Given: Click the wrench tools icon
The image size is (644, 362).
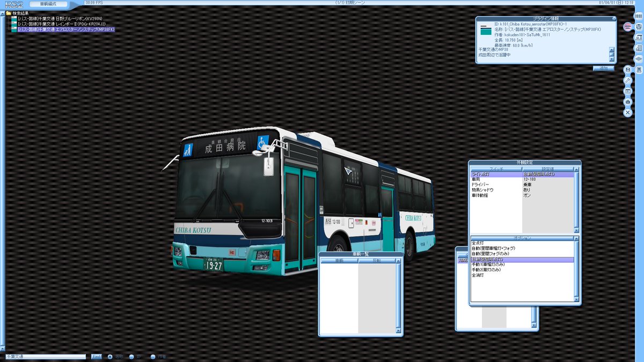Looking at the screenshot, I should tap(627, 80).
